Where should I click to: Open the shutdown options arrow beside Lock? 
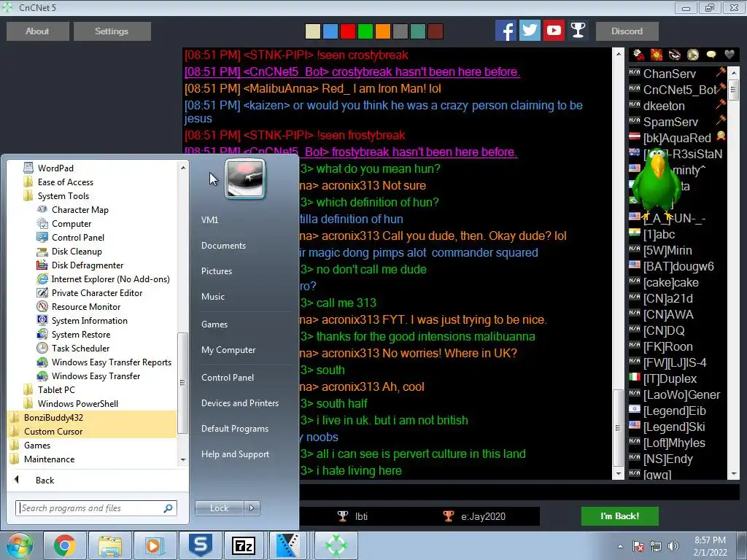(252, 508)
